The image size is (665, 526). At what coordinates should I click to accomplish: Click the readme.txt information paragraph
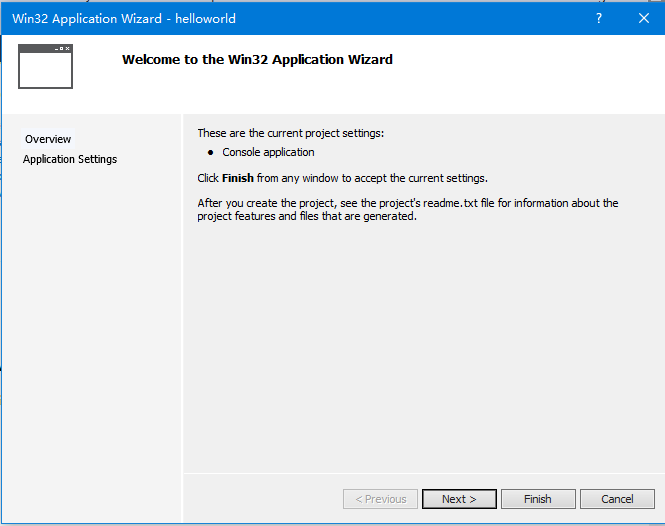click(407, 209)
